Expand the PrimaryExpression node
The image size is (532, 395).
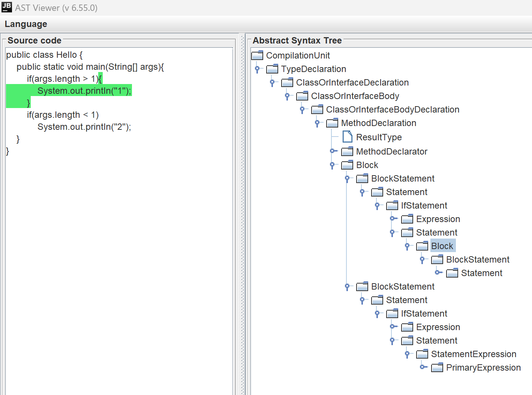[x=423, y=367]
